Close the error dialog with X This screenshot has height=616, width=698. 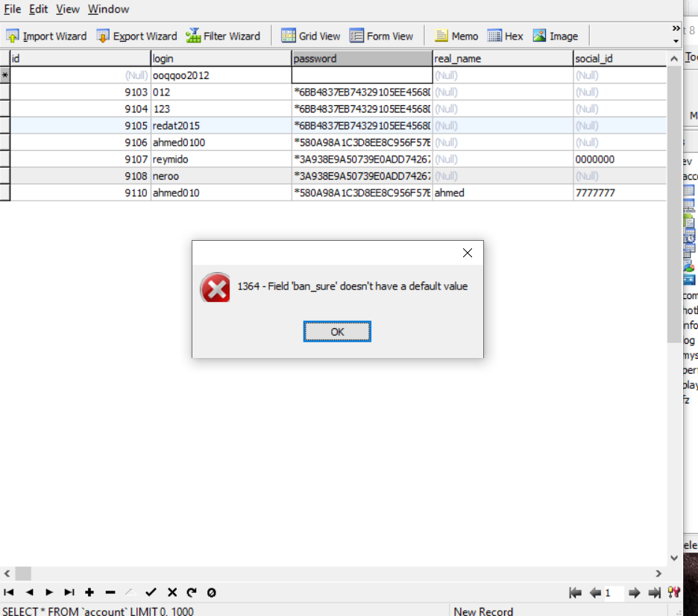tap(467, 253)
